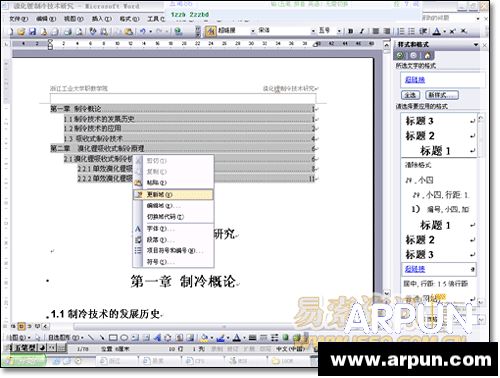The image size is (500, 378).
Task: Choose 字体 (Font) in the context menu
Action: click(173, 229)
